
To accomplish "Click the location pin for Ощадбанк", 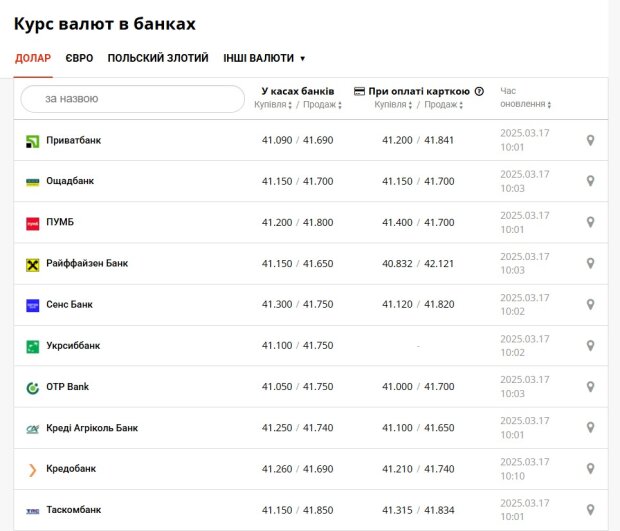I will (590, 181).
